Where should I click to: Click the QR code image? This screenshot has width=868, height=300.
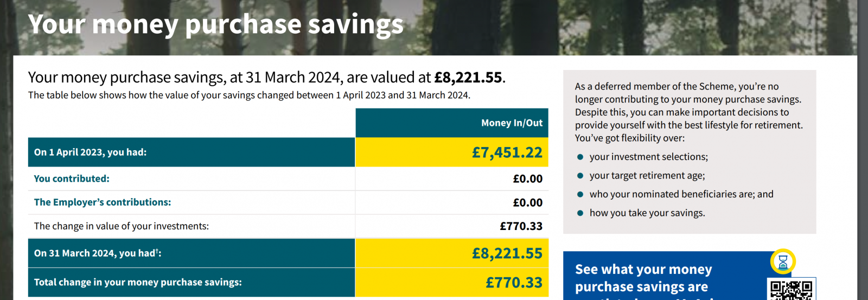792,289
